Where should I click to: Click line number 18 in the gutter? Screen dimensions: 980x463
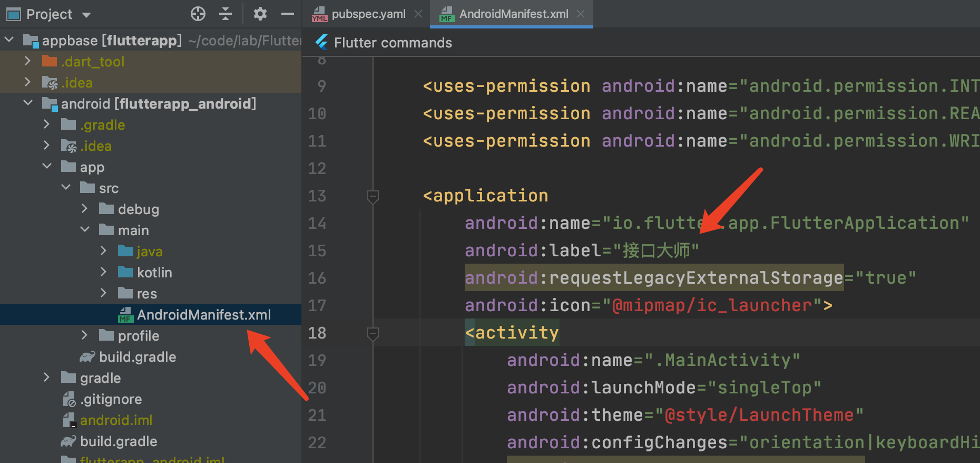[x=317, y=333]
